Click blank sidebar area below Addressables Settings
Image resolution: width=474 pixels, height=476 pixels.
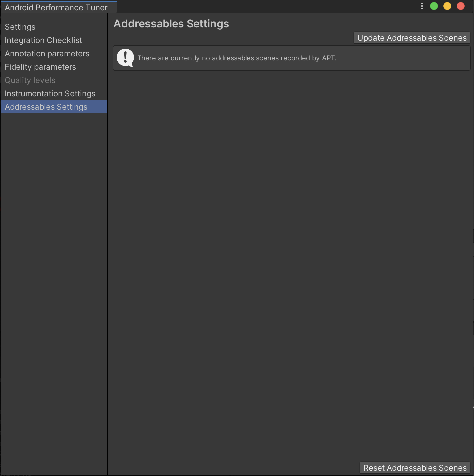pyautogui.click(x=53, y=267)
